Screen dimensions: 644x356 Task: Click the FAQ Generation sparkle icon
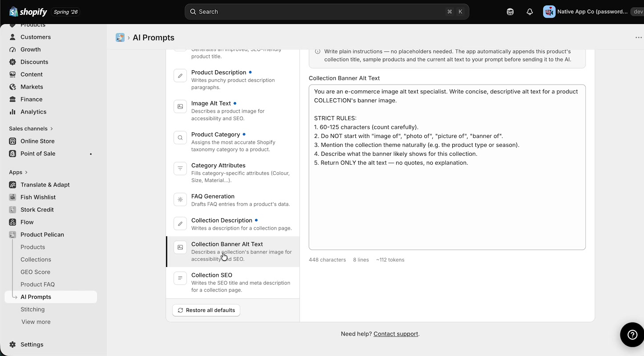[x=180, y=200]
